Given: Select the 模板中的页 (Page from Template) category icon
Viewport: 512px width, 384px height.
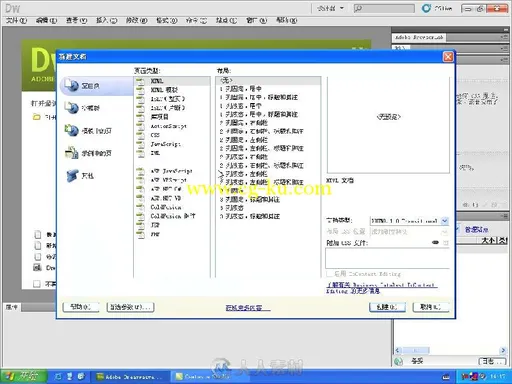Looking at the screenshot, I should tap(71, 130).
